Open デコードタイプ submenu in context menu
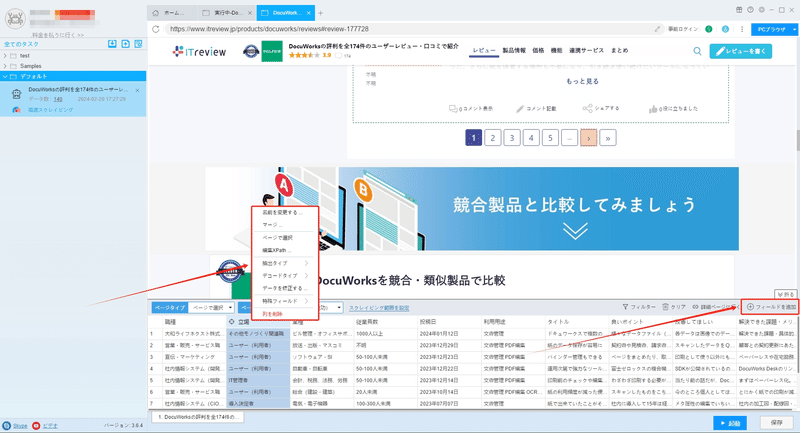The image size is (800, 433). pyautogui.click(x=285, y=275)
